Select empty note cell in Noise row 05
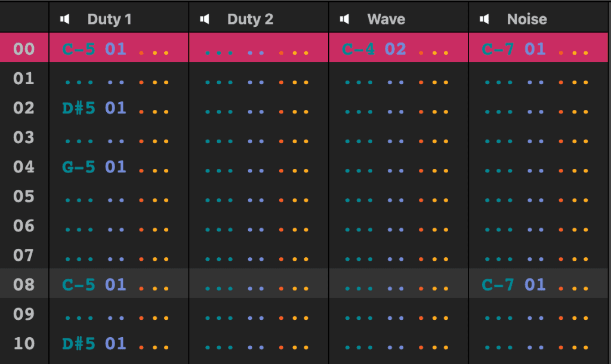 point(498,200)
